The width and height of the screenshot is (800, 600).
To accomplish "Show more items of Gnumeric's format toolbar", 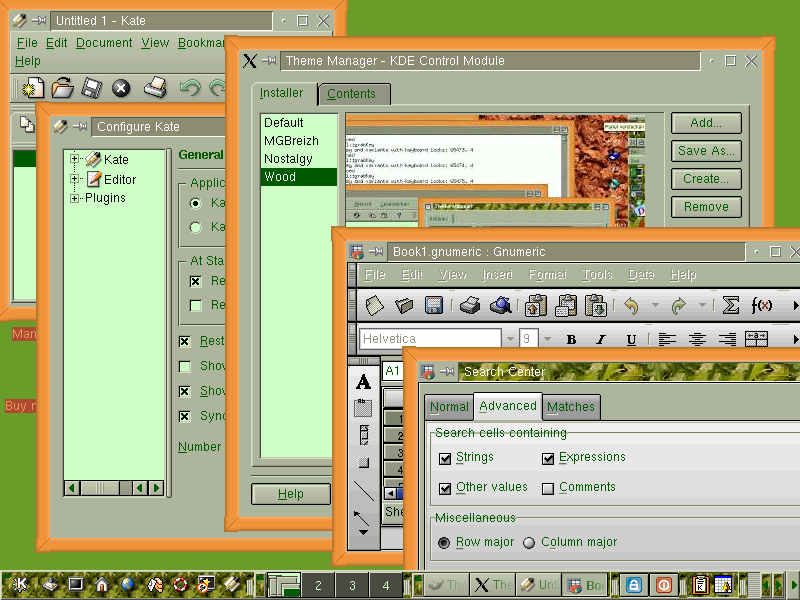I will 795,339.
